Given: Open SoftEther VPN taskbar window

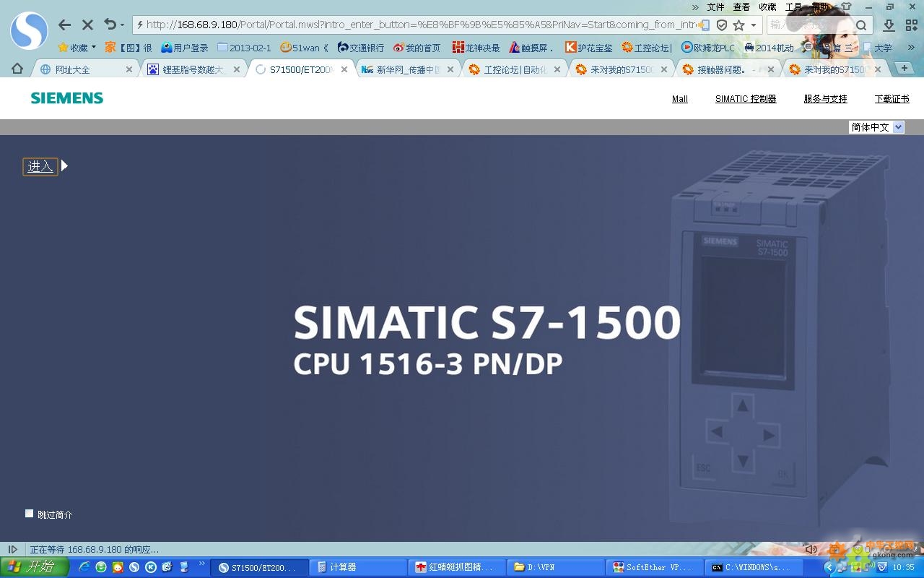Looking at the screenshot, I should pyautogui.click(x=654, y=567).
